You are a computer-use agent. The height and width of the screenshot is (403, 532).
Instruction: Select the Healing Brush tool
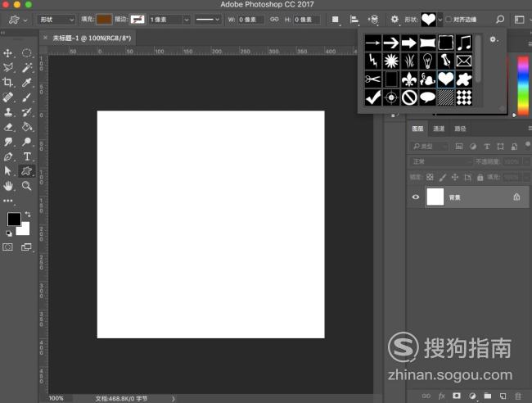pos(8,97)
